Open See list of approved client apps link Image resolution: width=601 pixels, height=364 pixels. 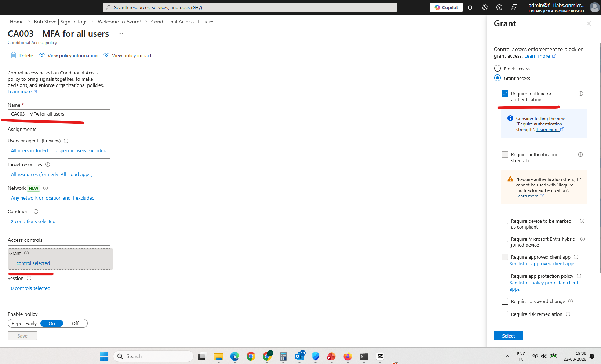point(542,264)
